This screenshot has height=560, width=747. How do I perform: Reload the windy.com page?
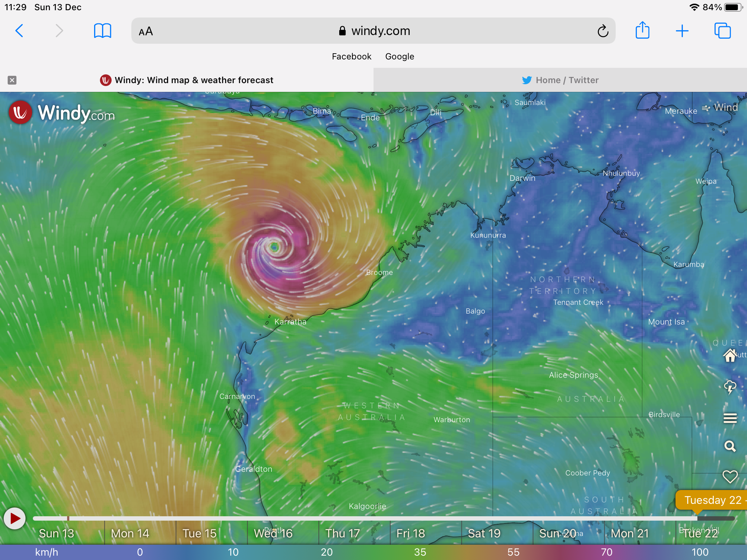click(603, 31)
